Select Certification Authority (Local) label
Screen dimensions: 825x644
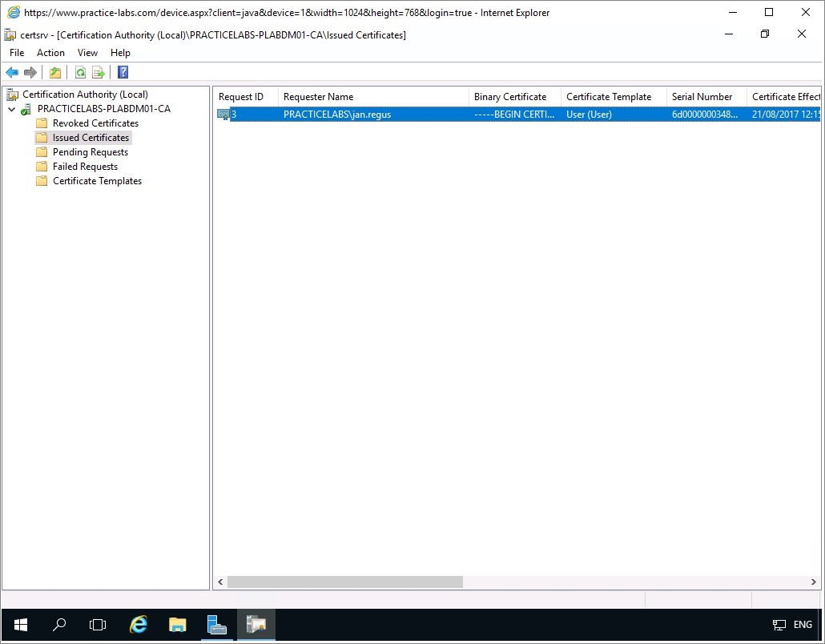pyautogui.click(x=85, y=95)
